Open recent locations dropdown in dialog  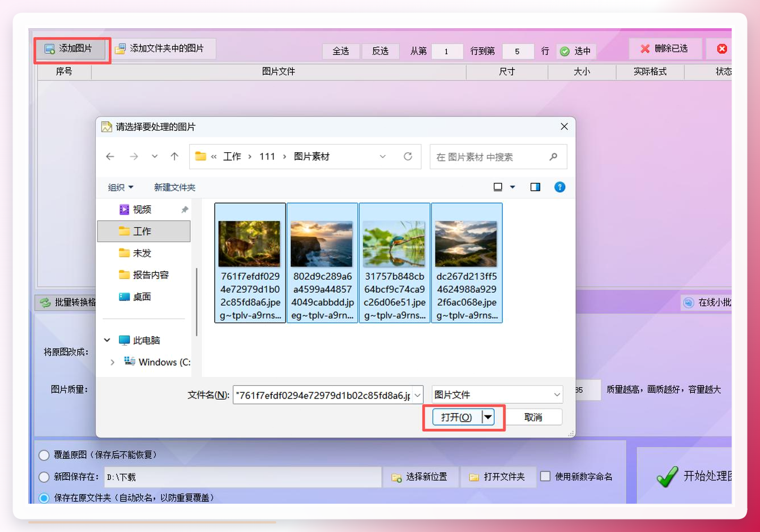155,157
